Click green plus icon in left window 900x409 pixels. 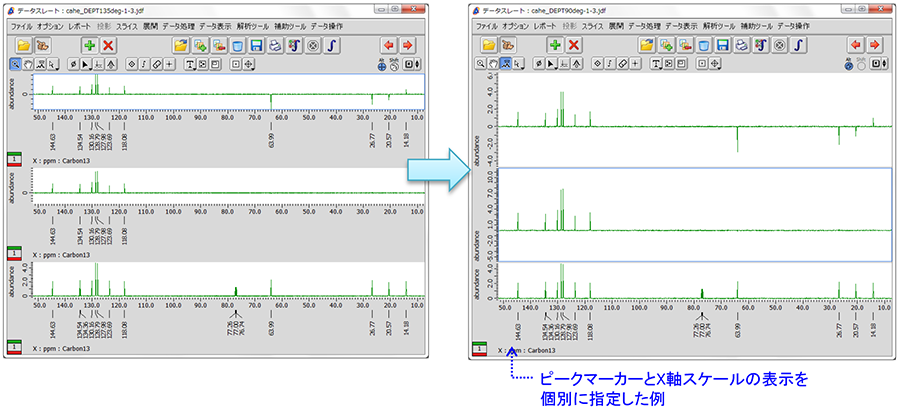(x=89, y=45)
